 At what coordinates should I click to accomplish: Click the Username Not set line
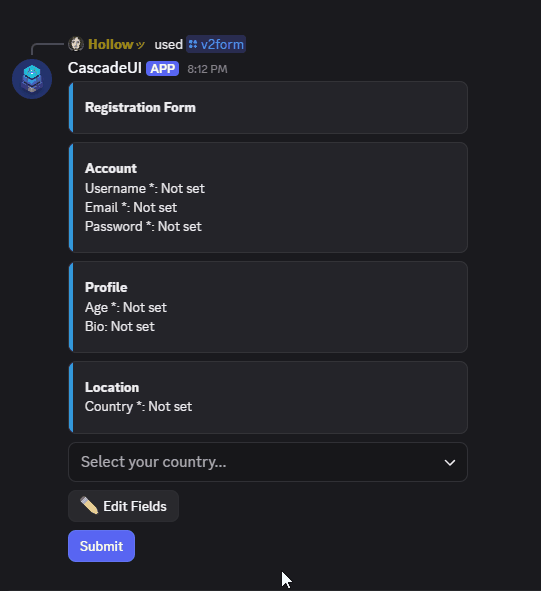145,188
